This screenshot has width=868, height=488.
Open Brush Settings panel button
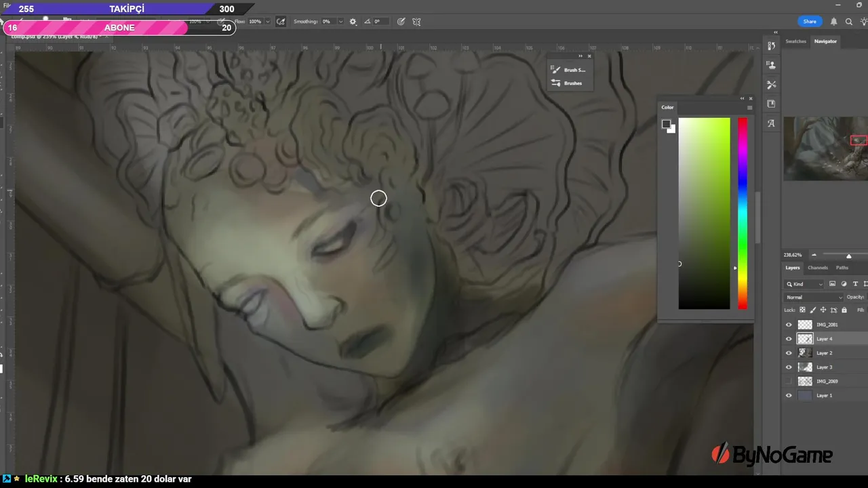pyautogui.click(x=568, y=70)
